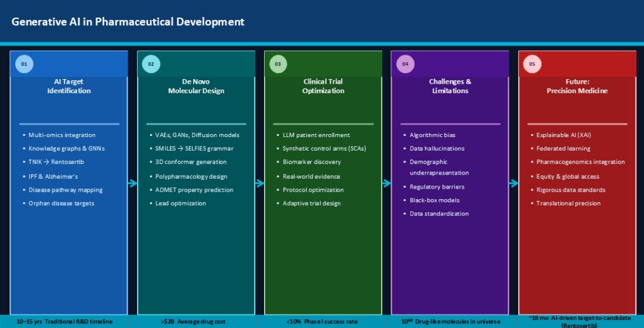Click arrow pointing into Precision Medicine column
The height and width of the screenshot is (328, 644).
click(x=513, y=183)
